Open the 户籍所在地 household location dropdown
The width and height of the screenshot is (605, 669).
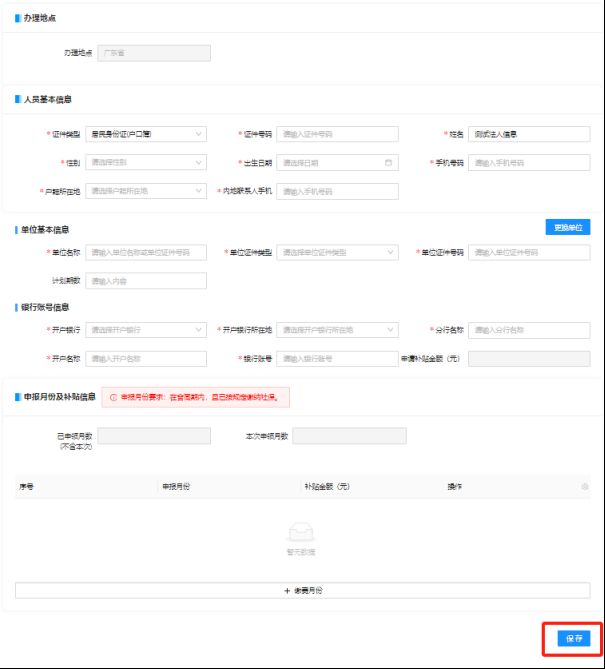click(146, 191)
